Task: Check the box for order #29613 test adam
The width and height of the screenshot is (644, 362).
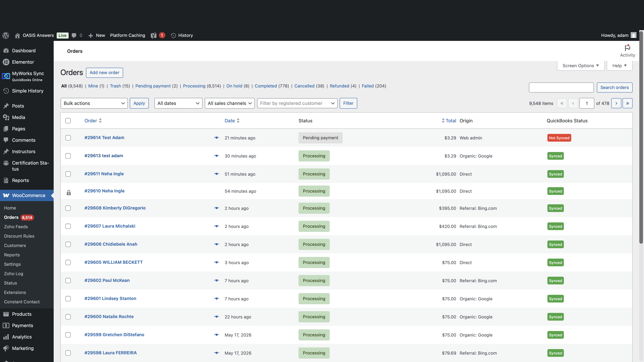Action: (68, 156)
